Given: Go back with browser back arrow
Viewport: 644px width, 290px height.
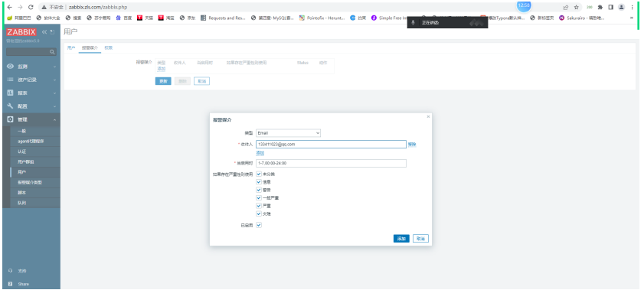Looking at the screenshot, I should (x=10, y=7).
